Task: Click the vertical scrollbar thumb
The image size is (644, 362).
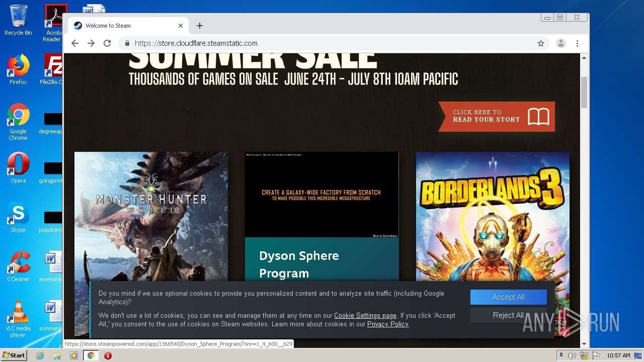Action: point(584,93)
